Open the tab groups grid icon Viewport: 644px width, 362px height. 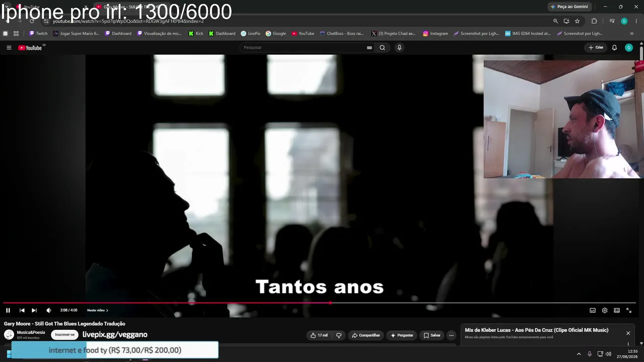pyautogui.click(x=16, y=34)
